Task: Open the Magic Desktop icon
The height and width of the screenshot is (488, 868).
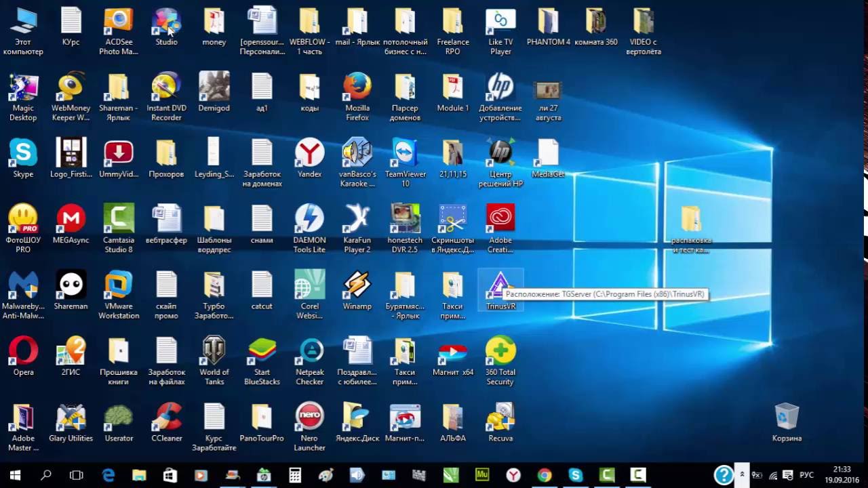Action: click(23, 97)
